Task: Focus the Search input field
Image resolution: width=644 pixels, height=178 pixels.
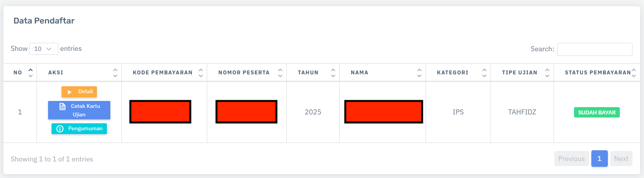Action: 594,49
